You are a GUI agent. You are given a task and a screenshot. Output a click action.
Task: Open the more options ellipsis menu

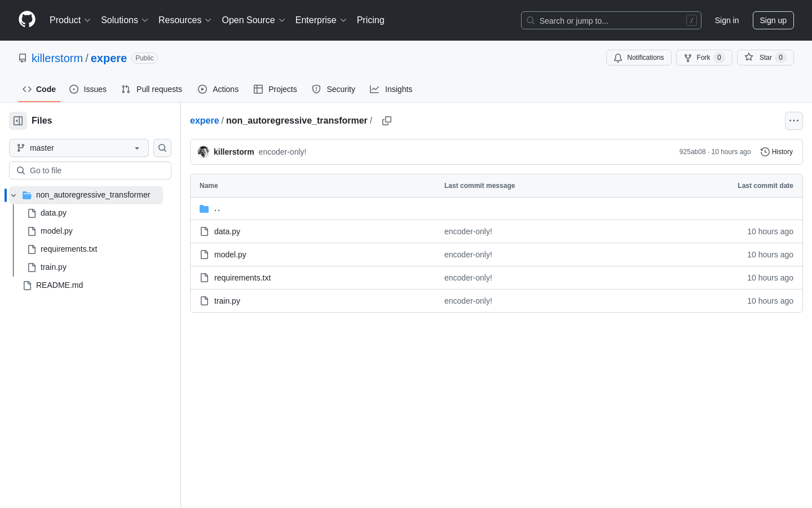point(794,121)
